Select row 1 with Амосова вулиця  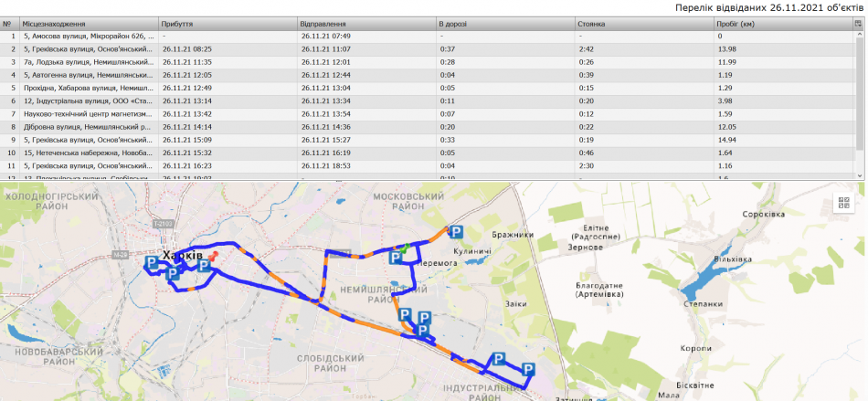[91, 36]
